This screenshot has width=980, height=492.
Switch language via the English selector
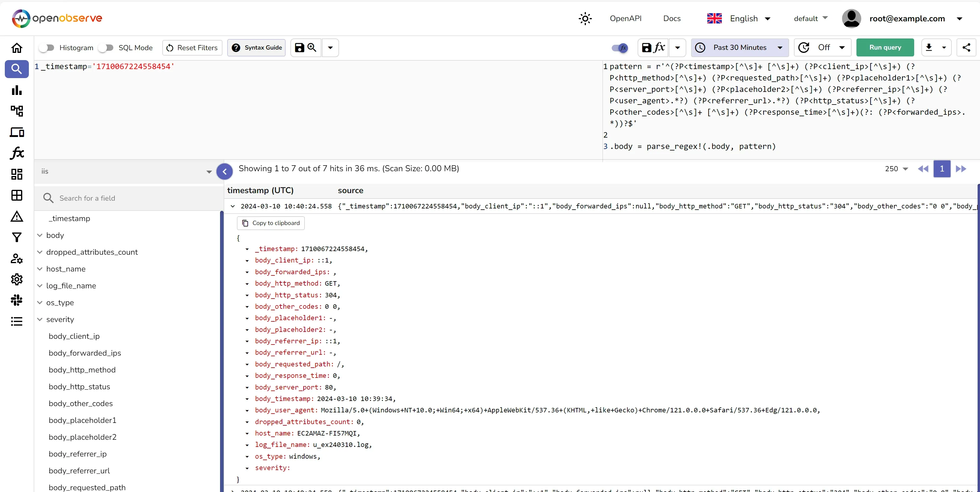(x=745, y=18)
